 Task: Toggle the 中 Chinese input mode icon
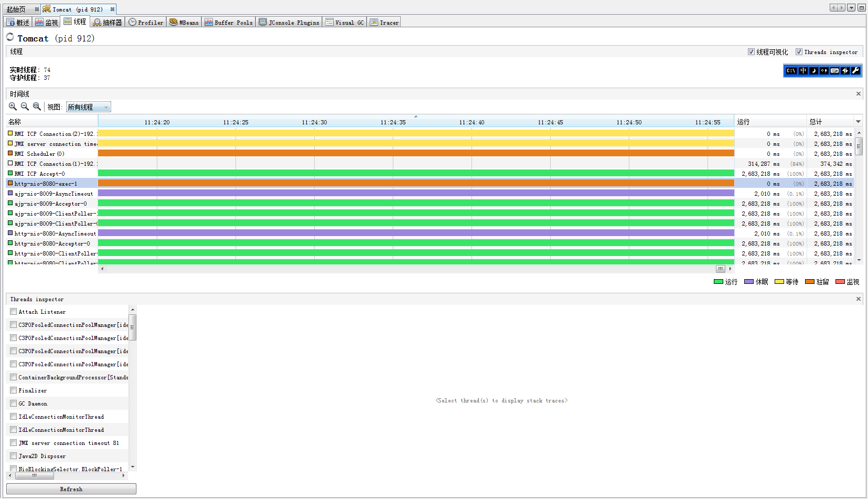click(x=803, y=71)
